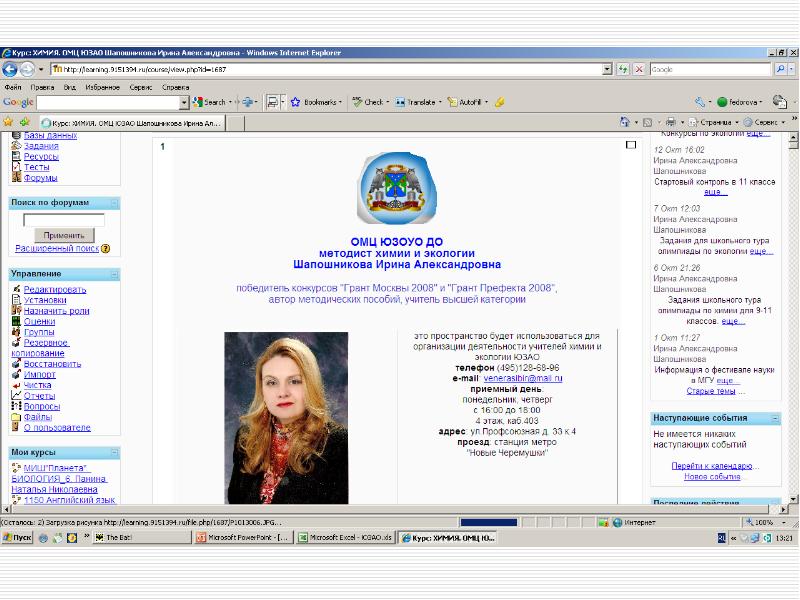This screenshot has width=800, height=600.
Task: Click the Favorites star icon
Action: tap(11, 122)
